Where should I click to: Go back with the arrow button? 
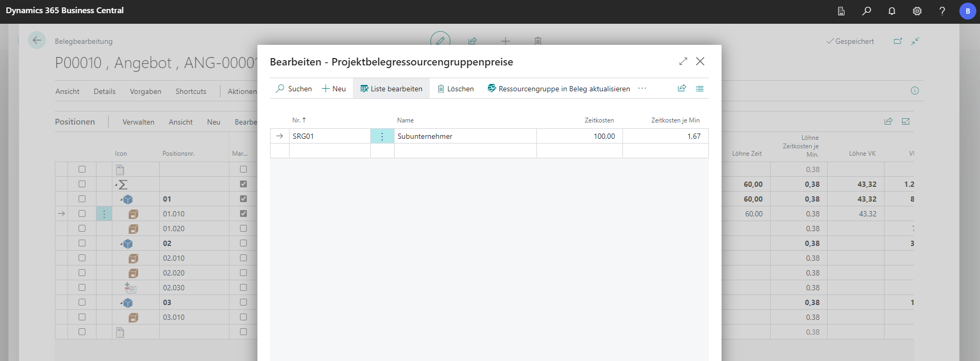coord(37,40)
